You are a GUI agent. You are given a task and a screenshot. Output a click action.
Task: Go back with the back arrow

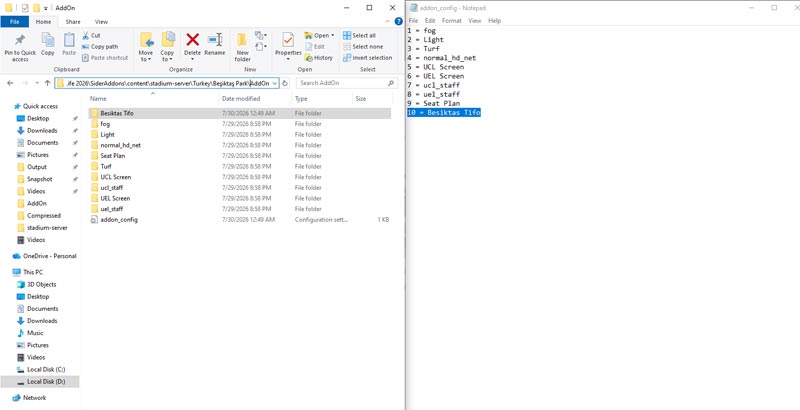point(10,83)
